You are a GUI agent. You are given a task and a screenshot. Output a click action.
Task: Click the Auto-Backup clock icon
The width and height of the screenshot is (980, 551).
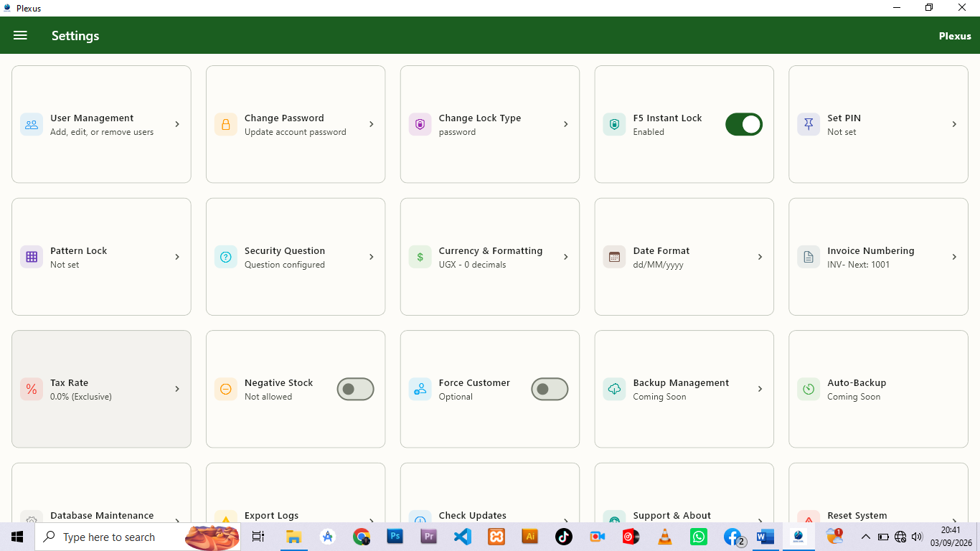(809, 389)
